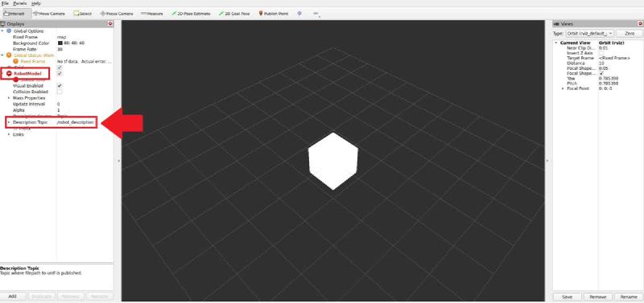Click the Add display button
Image resolution: width=644 pixels, height=303 pixels.
(x=13, y=296)
